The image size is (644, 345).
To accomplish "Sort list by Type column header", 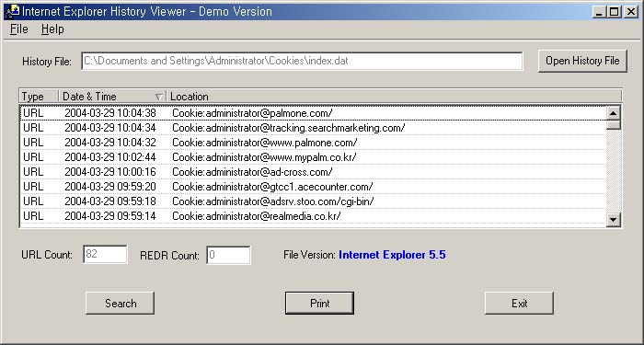I will pyautogui.click(x=39, y=97).
